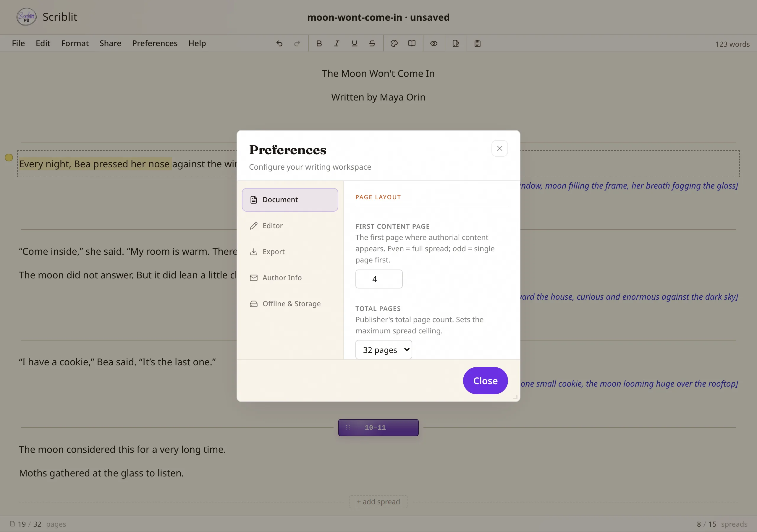Click the Scriblit logo icon
The height and width of the screenshot is (532, 757).
tap(26, 17)
